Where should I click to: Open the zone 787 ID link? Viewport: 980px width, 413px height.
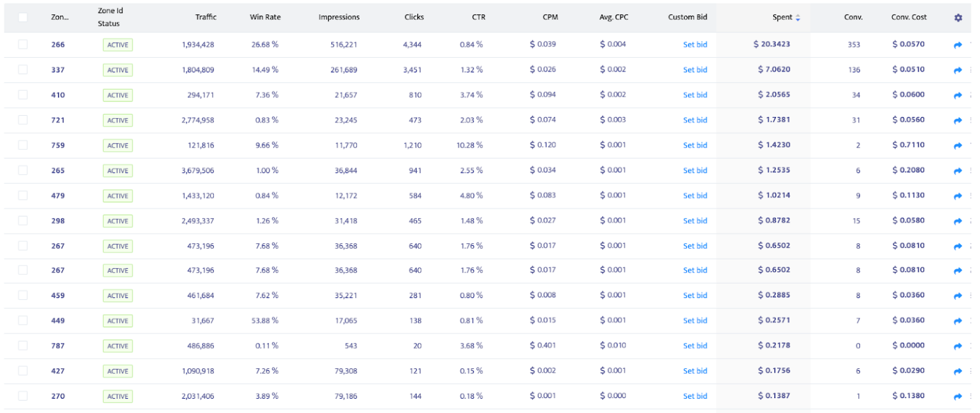pyautogui.click(x=58, y=346)
